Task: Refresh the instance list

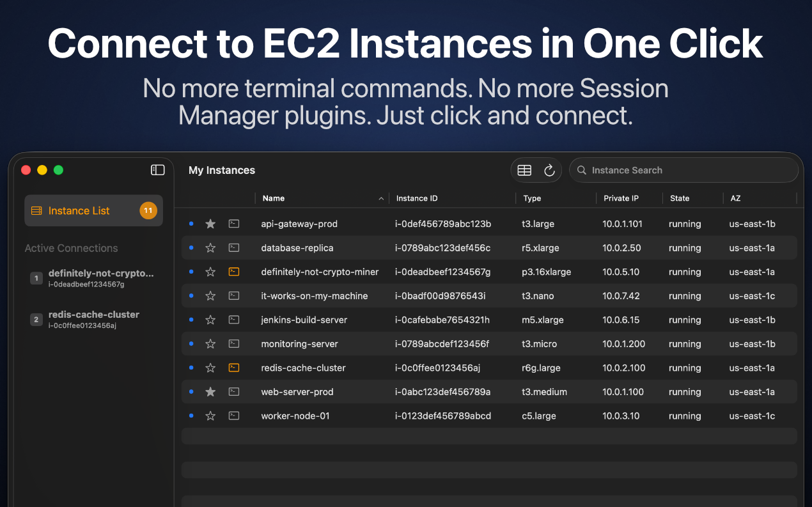Action: [x=549, y=170]
